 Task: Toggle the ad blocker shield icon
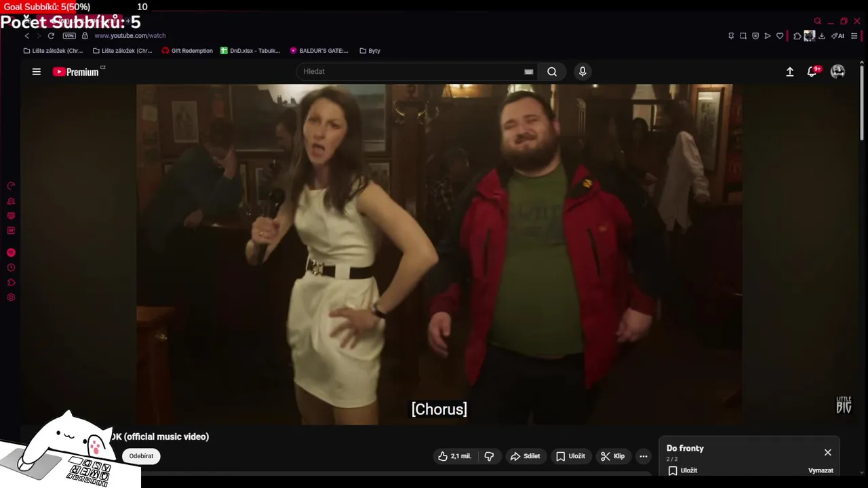click(x=755, y=36)
